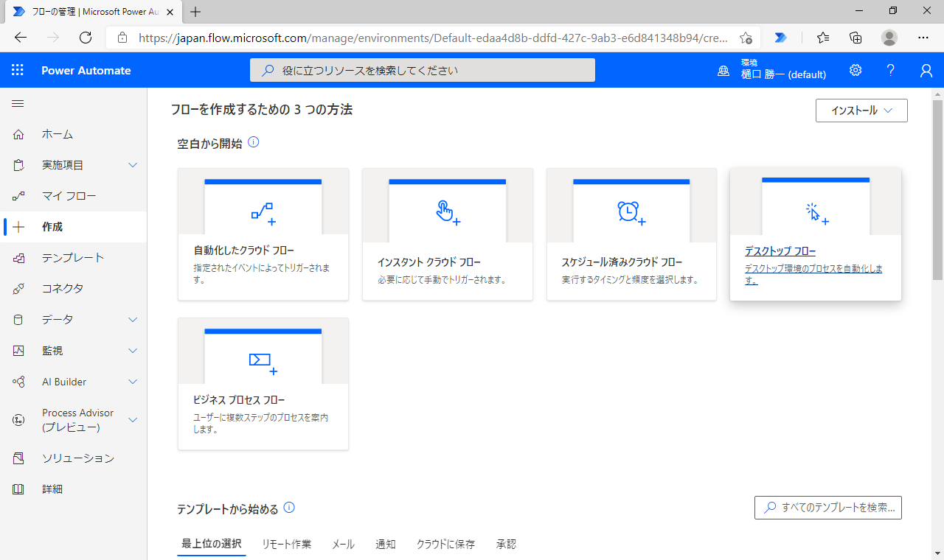Open browser favorites star list icon
The image size is (944, 560).
point(823,38)
